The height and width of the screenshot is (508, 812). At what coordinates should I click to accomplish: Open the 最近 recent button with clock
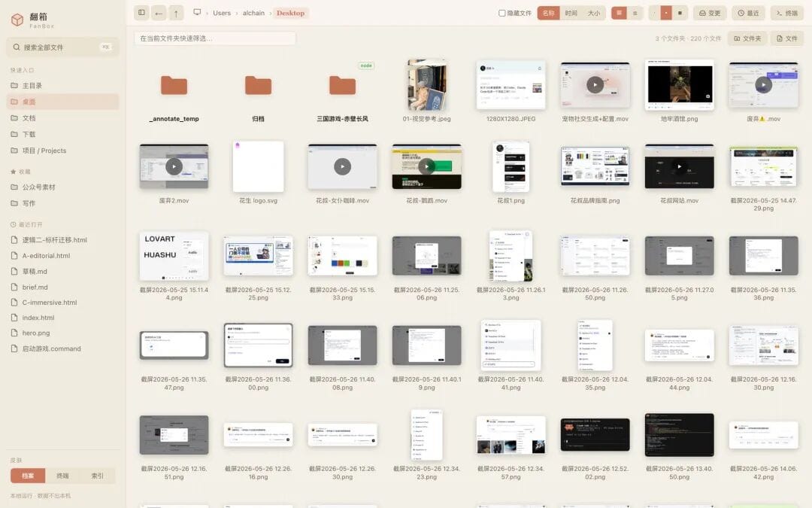point(748,13)
